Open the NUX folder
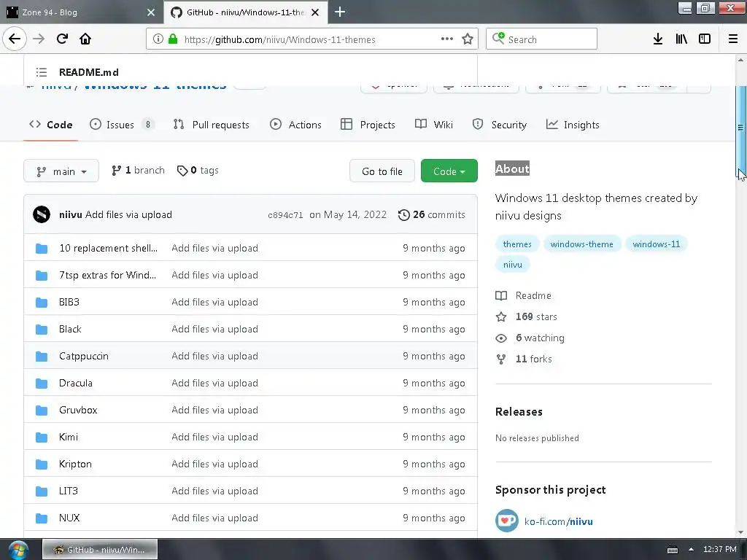This screenshot has height=560, width=747. pyautogui.click(x=69, y=518)
